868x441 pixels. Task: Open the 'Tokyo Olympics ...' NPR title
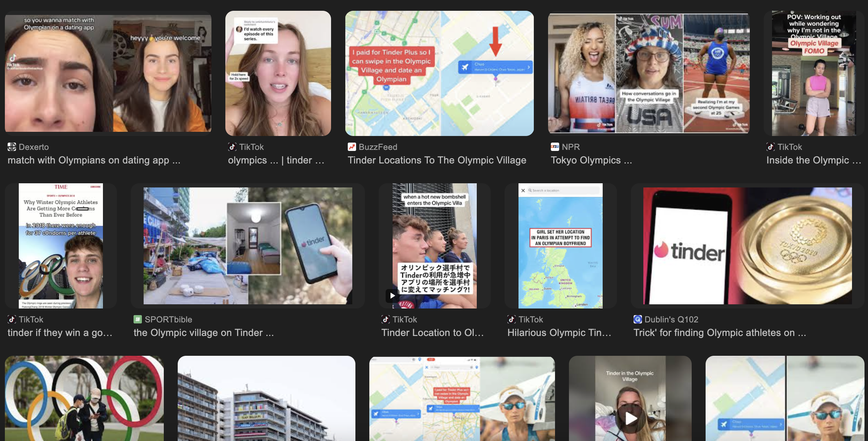click(591, 160)
